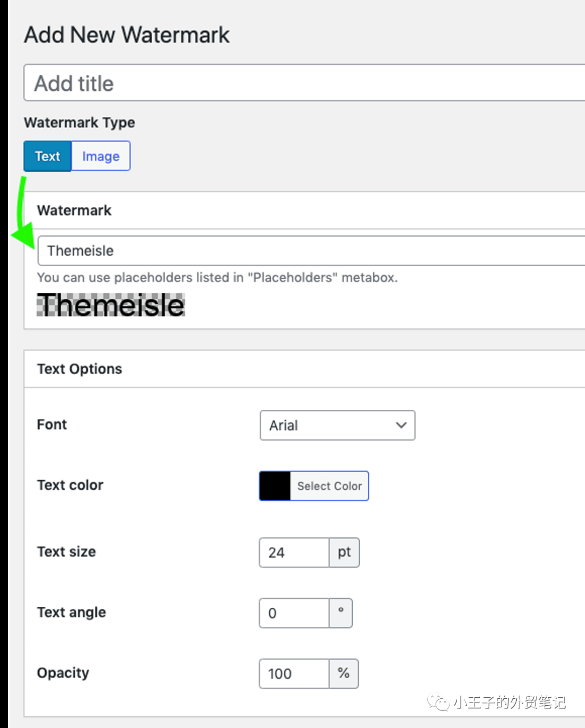Click the Opacity field showing 100
Screen dimensions: 585x728
[294, 674]
